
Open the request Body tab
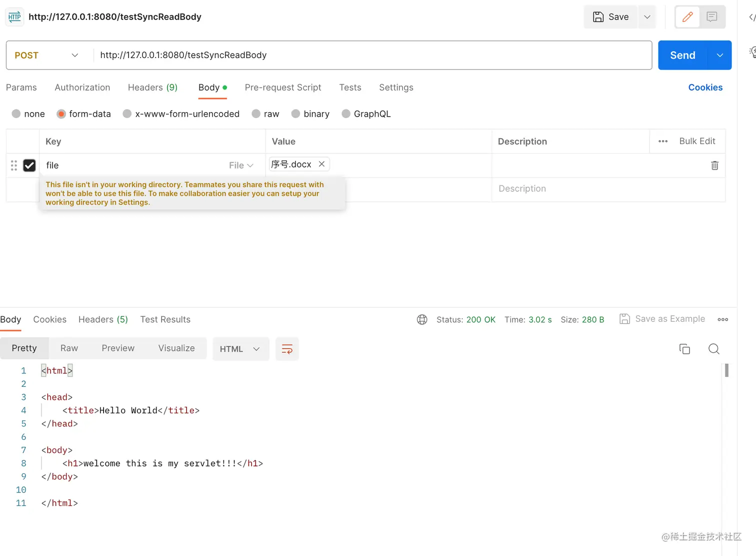[x=212, y=88]
